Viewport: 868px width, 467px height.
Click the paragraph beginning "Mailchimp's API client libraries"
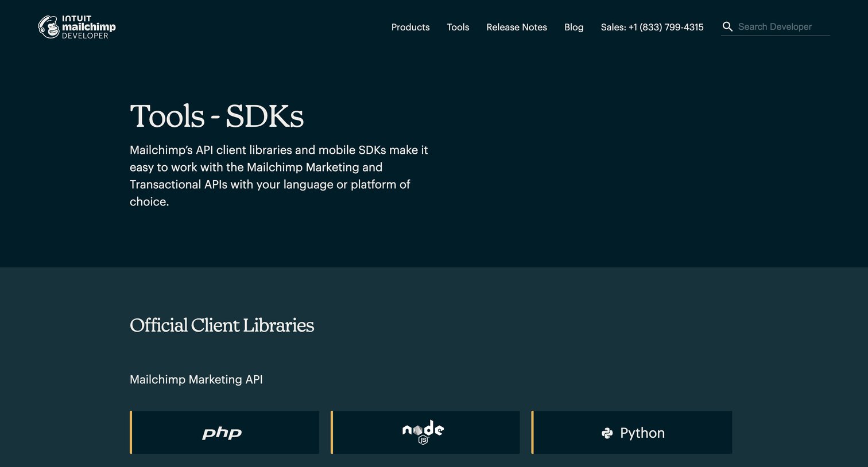pos(279,176)
